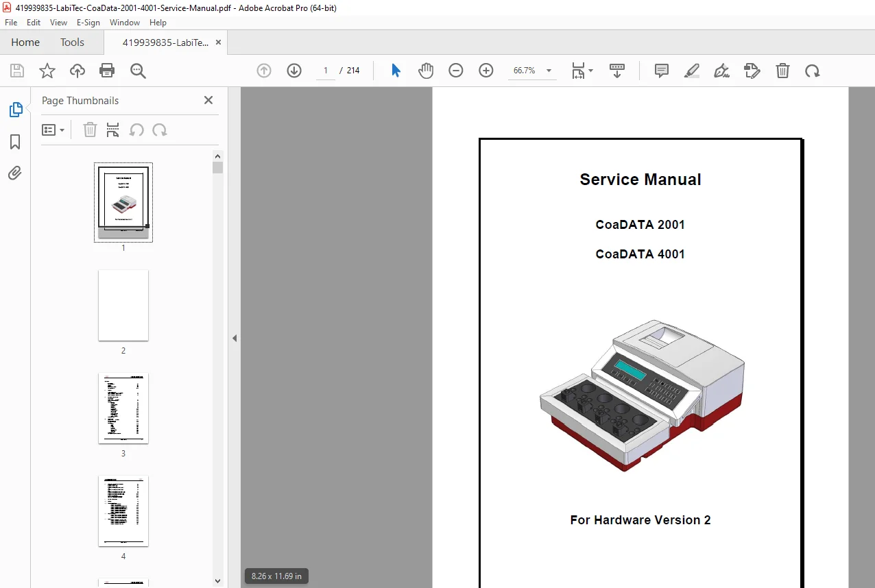Collapse the navigation pane with the arrow

235,338
